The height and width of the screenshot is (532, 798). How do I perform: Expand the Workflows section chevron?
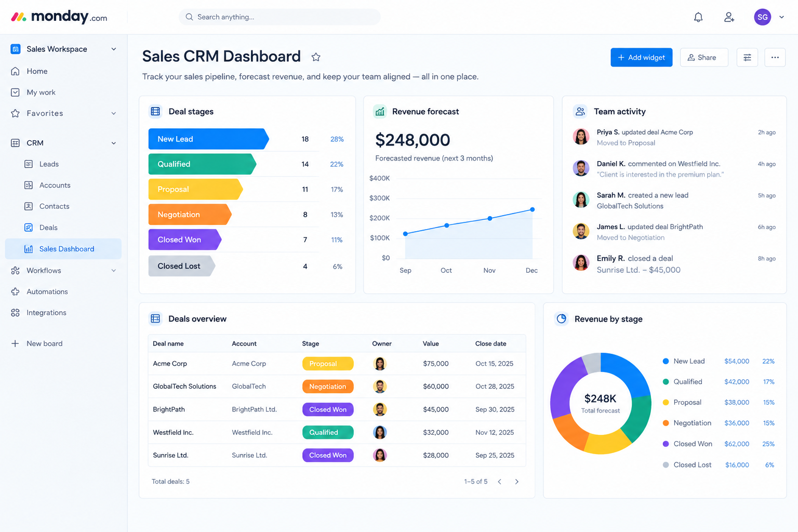tap(114, 270)
